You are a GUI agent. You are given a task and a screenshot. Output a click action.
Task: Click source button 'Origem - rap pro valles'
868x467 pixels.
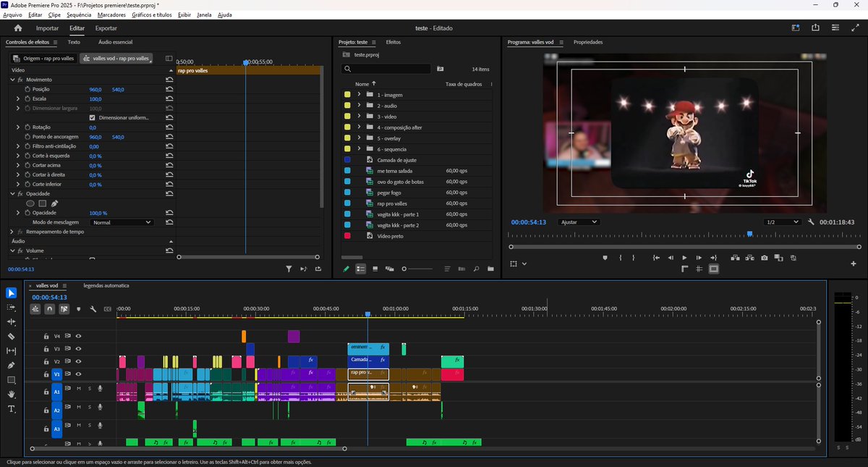(43, 58)
